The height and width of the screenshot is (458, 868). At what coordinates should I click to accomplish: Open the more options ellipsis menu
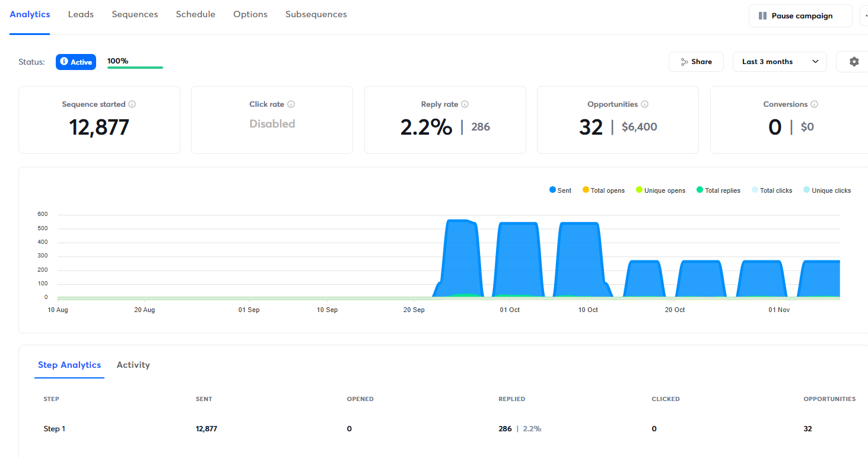click(864, 16)
